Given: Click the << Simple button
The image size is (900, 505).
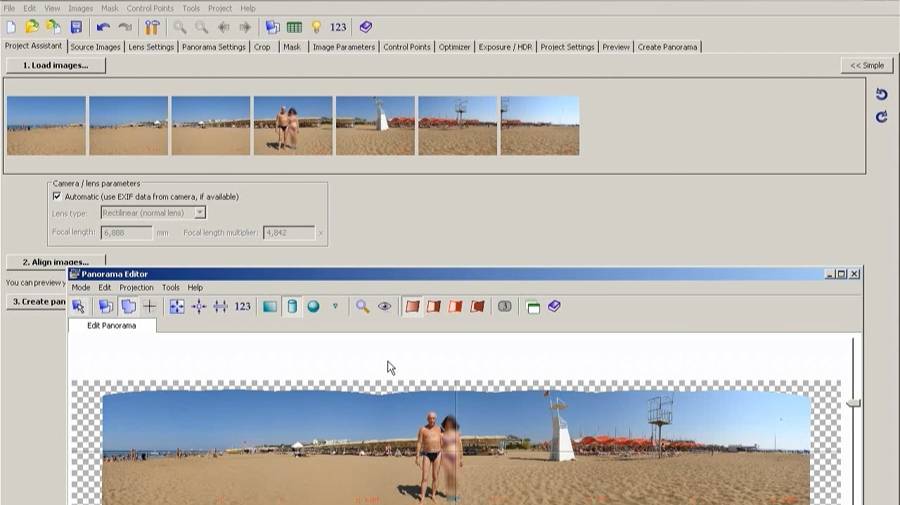Looking at the screenshot, I should (867, 65).
